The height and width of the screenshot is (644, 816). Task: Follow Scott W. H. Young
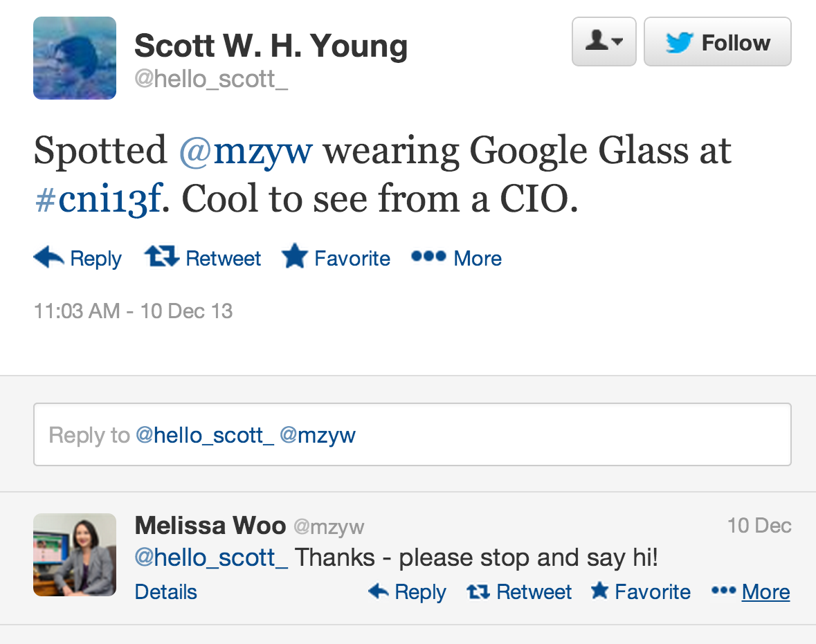tap(717, 42)
